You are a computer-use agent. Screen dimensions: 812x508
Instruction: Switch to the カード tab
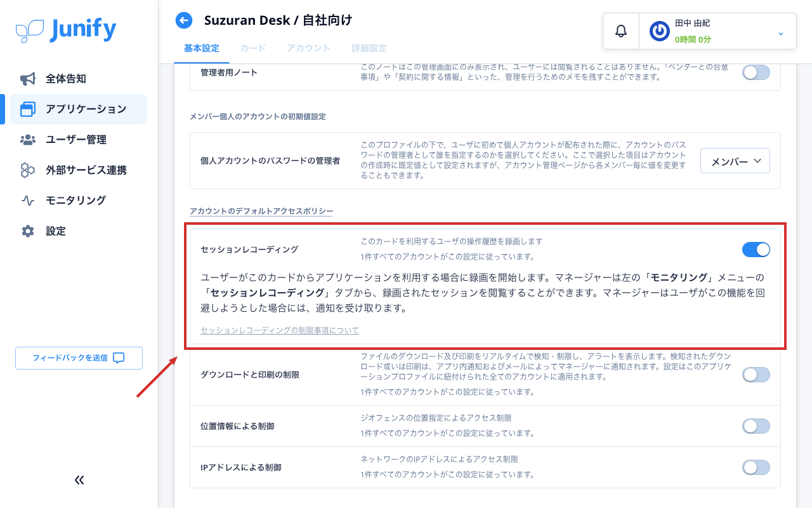coord(252,48)
